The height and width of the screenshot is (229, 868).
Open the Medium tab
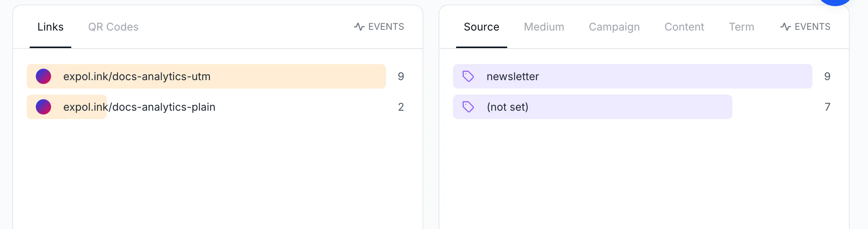click(544, 27)
